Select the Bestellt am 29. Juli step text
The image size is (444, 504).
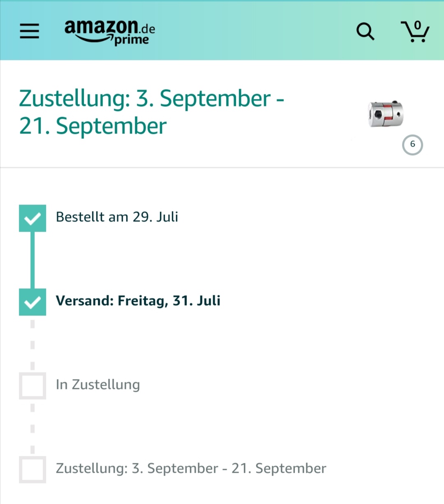117,217
